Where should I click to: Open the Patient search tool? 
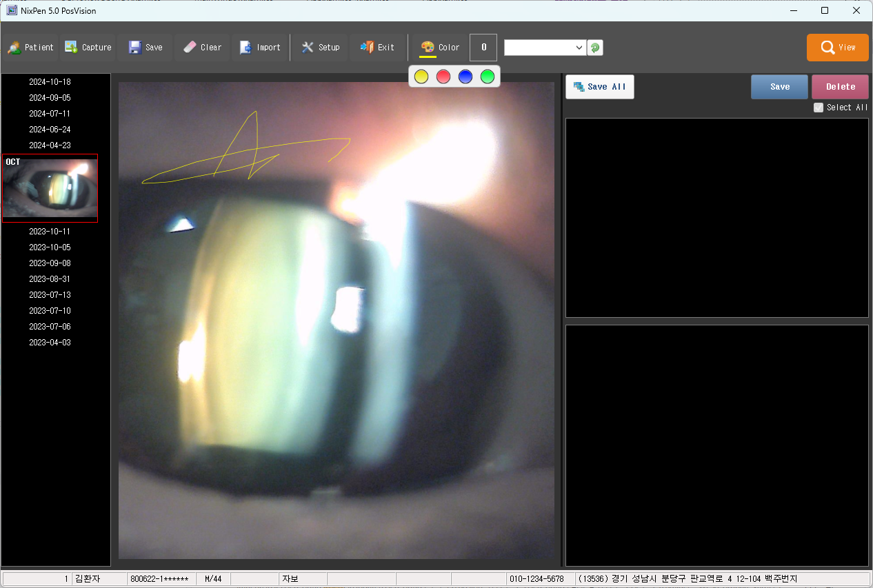31,48
